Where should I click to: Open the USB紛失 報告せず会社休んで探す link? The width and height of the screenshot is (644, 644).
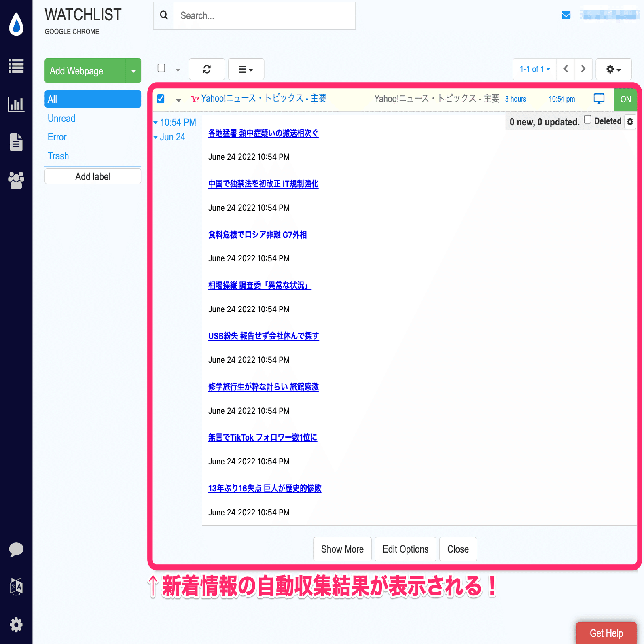tap(263, 336)
